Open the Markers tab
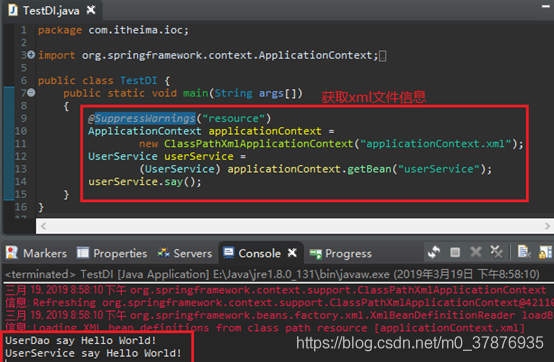 coord(36,253)
